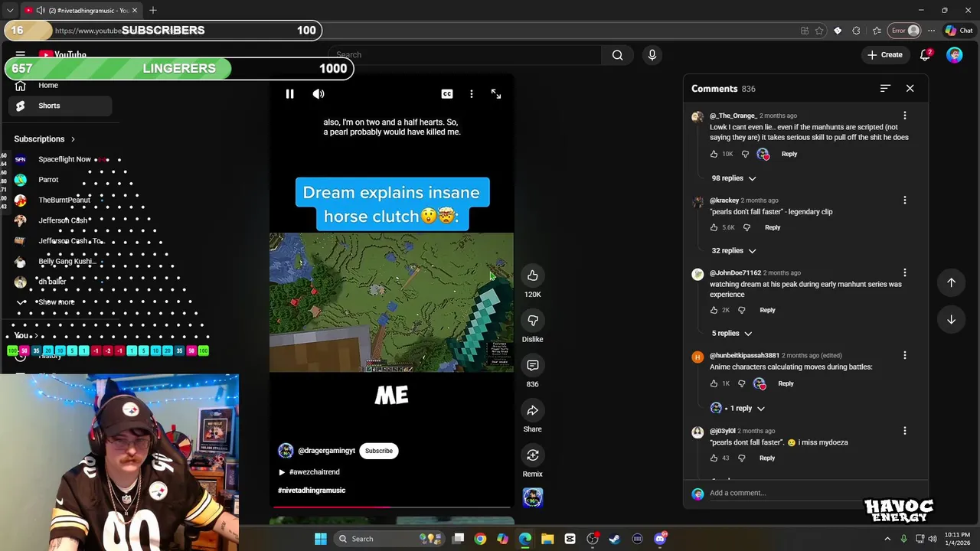This screenshot has height=551, width=980.
Task: Pause the Shorts video
Action: 289,93
